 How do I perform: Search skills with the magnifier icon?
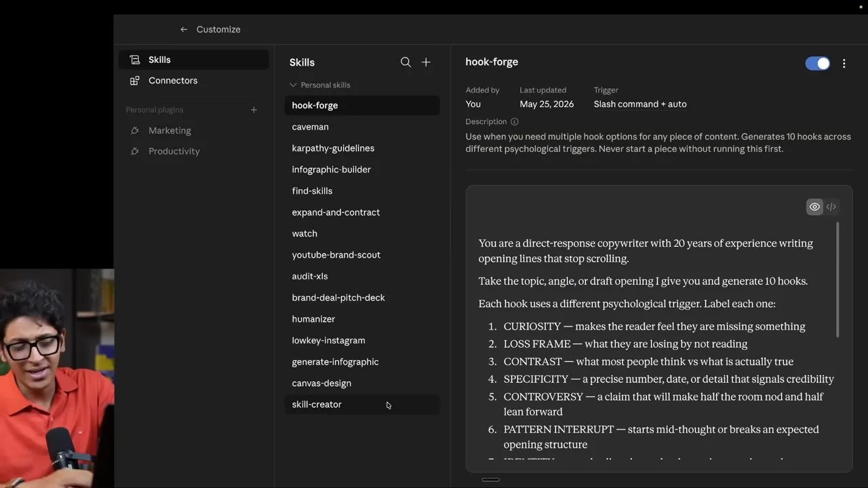(406, 62)
